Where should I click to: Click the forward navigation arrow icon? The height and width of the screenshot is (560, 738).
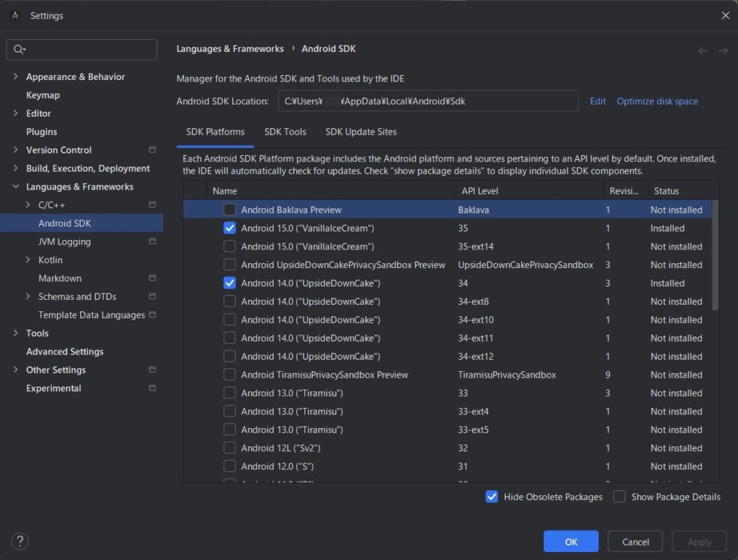pos(724,50)
